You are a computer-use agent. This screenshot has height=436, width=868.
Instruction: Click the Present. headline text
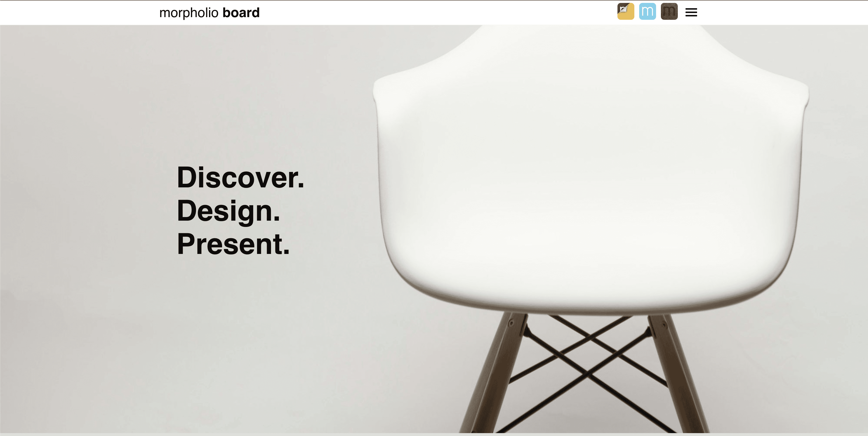tap(233, 244)
